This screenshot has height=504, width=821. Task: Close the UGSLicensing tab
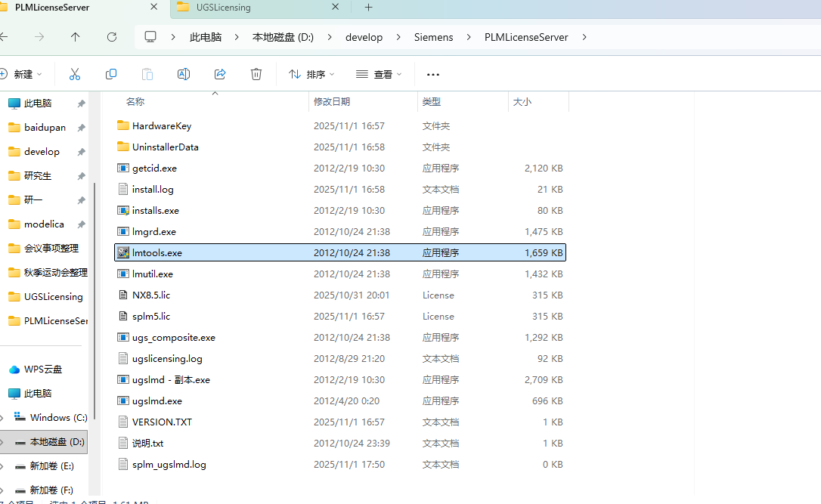click(336, 7)
